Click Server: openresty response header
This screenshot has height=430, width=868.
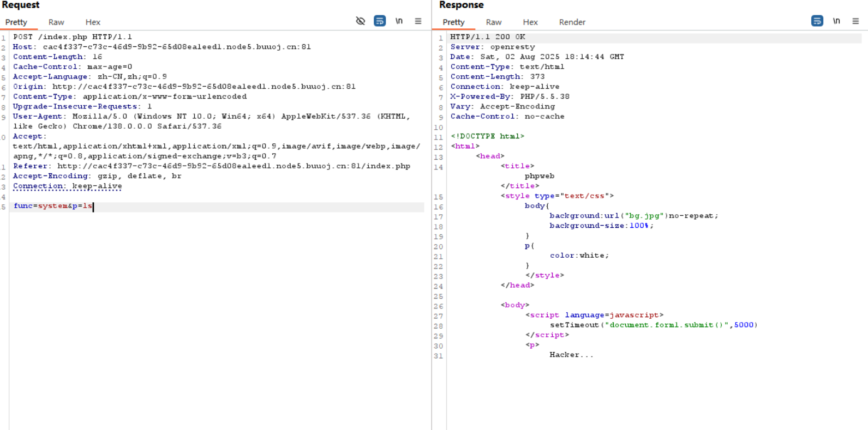tap(493, 47)
